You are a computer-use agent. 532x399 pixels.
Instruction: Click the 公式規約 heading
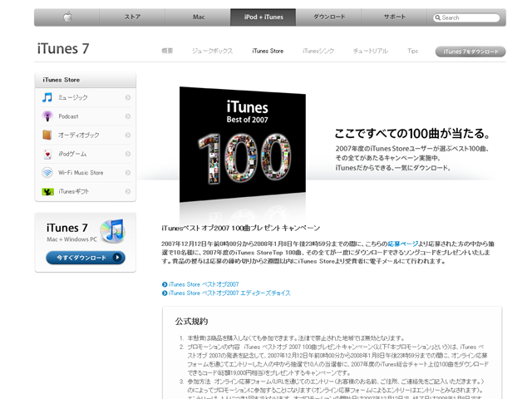tap(191, 322)
